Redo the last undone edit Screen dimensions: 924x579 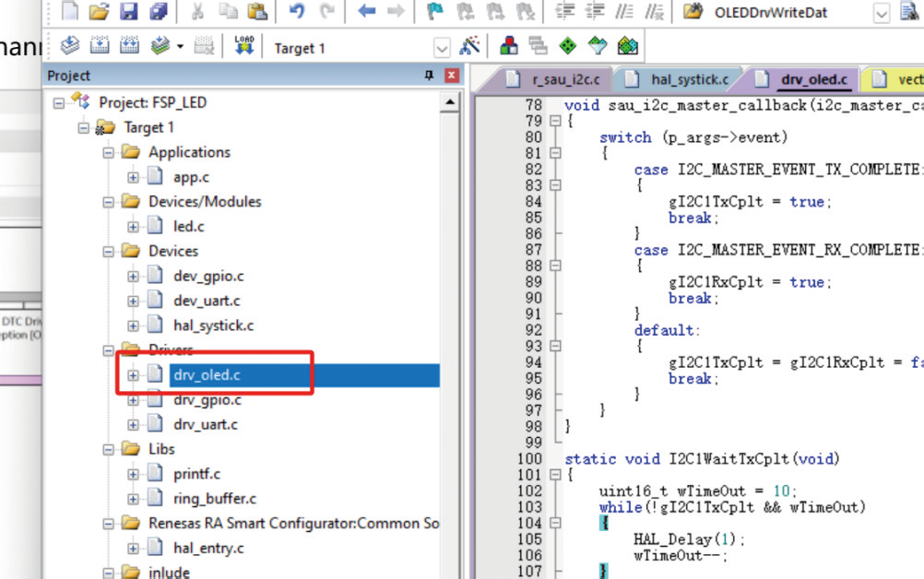pos(327,10)
